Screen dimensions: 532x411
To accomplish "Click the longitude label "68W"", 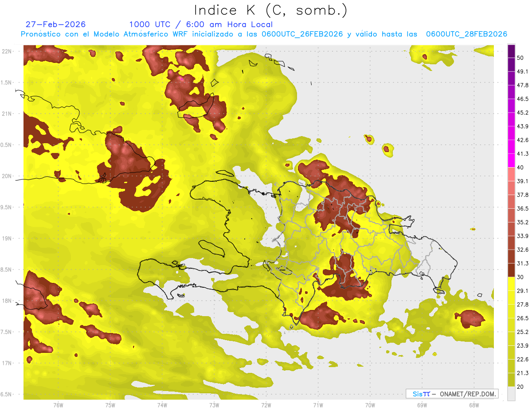I will (473, 405).
